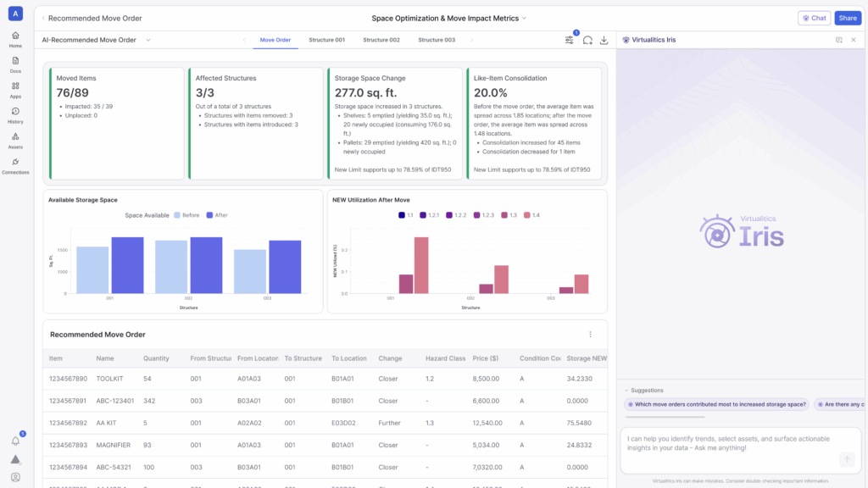Click the workspace avatar letter A

click(x=15, y=14)
